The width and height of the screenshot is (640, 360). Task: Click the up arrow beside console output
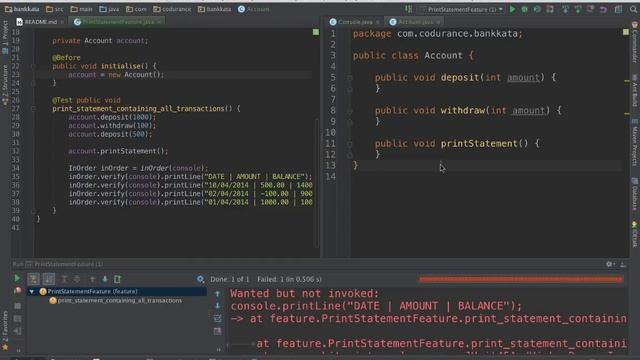coord(218,293)
